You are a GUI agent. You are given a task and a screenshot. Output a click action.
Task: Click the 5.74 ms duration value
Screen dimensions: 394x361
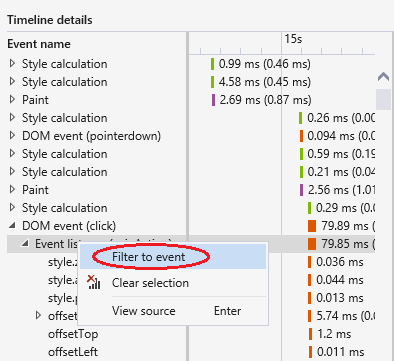tap(346, 316)
